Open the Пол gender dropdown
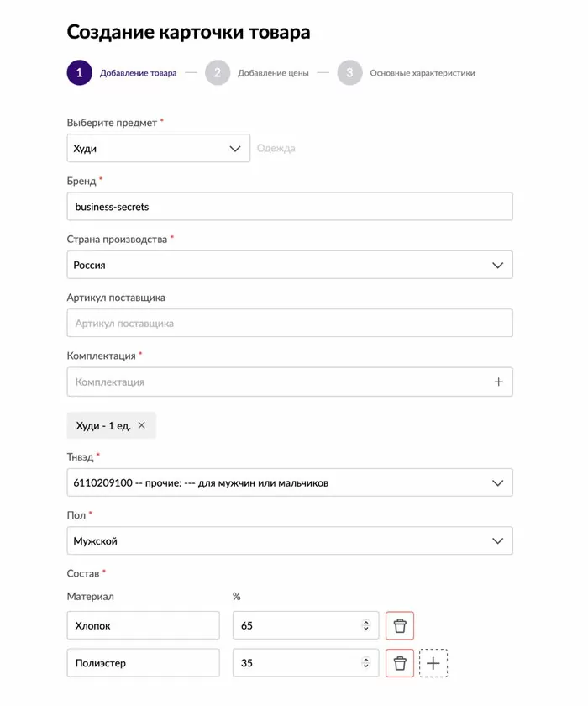 pyautogui.click(x=497, y=541)
